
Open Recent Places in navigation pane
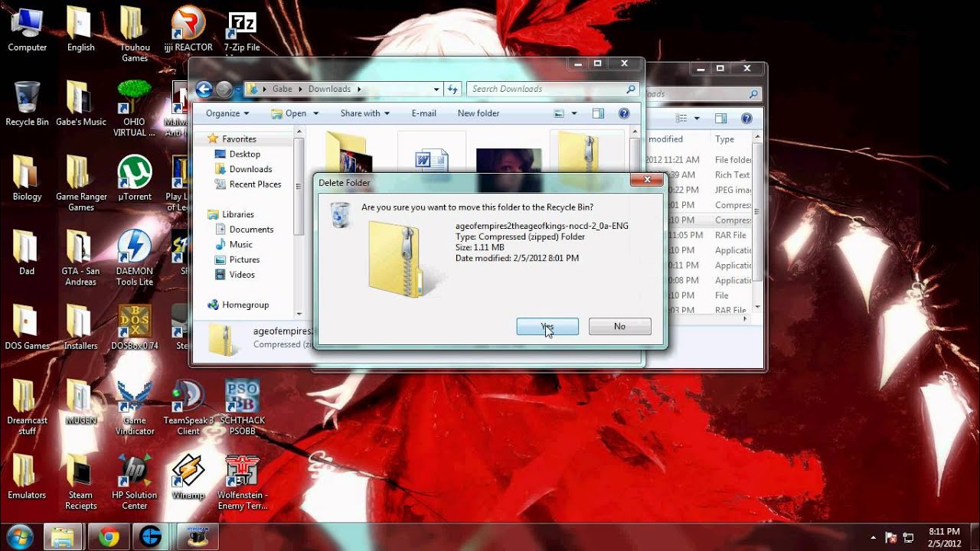click(x=255, y=184)
